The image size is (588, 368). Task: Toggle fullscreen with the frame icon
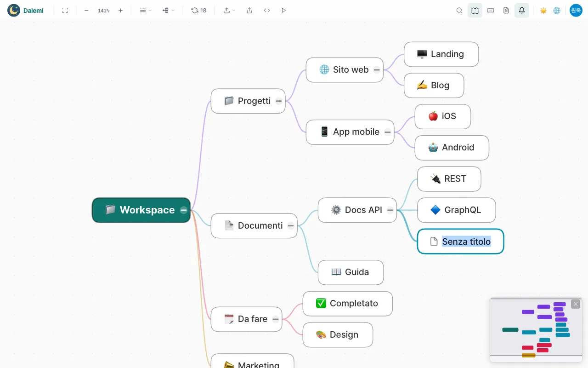pos(65,10)
